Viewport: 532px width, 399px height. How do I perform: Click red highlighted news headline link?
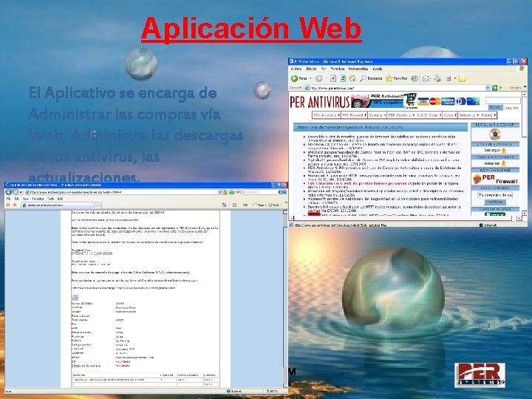[x=358, y=183]
